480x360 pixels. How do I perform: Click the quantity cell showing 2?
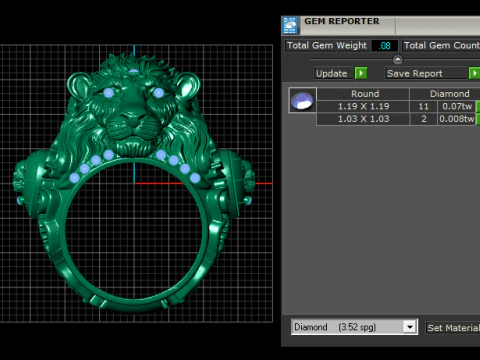pos(423,119)
